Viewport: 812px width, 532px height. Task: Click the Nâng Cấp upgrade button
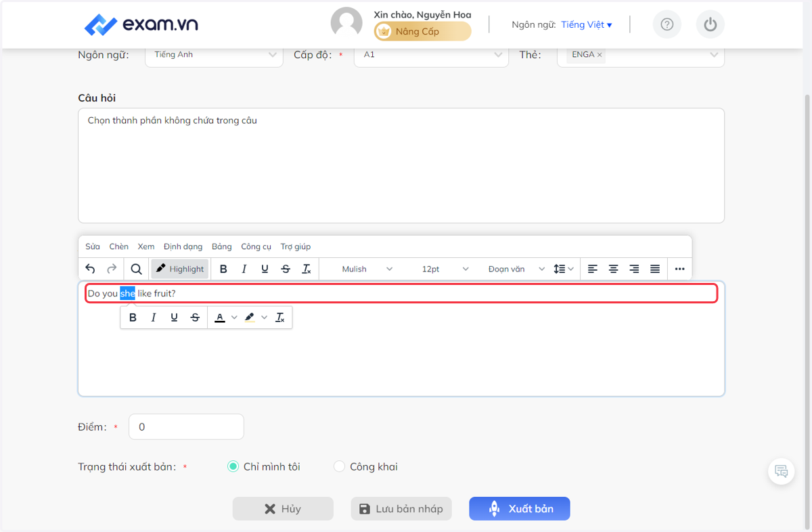coord(423,31)
